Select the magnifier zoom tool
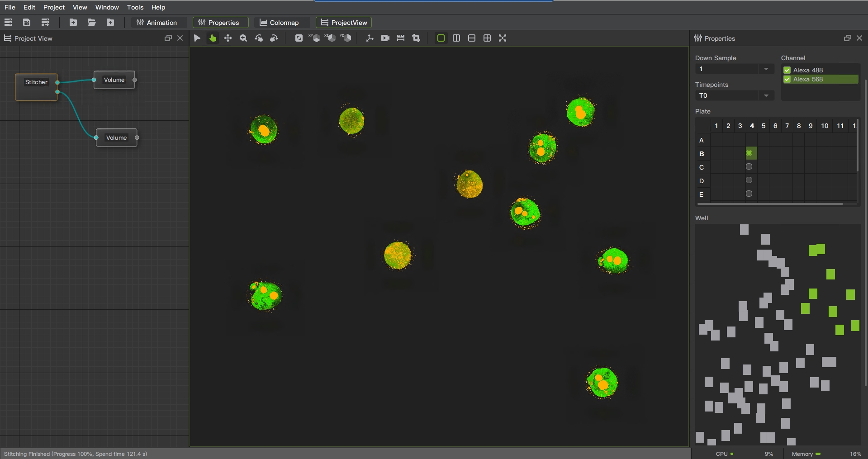The width and height of the screenshot is (868, 459). pyautogui.click(x=243, y=38)
